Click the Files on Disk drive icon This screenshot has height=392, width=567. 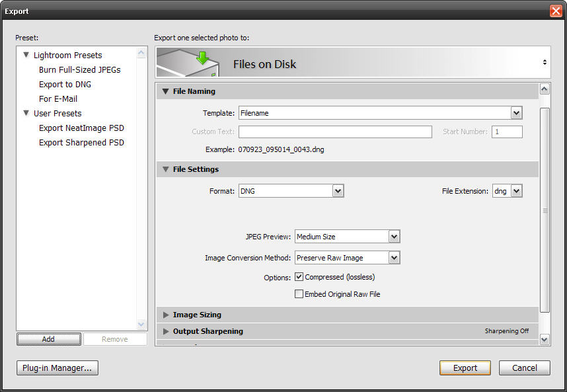tap(188, 63)
